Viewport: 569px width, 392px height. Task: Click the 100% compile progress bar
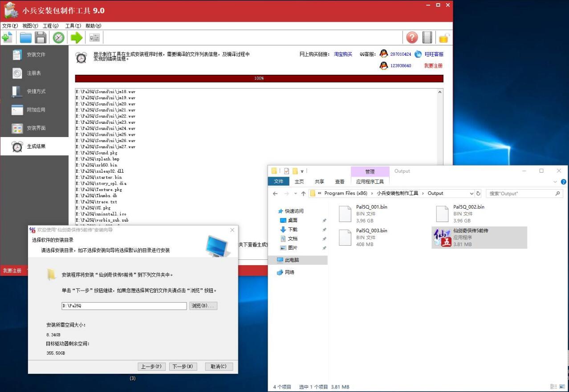(x=259, y=78)
